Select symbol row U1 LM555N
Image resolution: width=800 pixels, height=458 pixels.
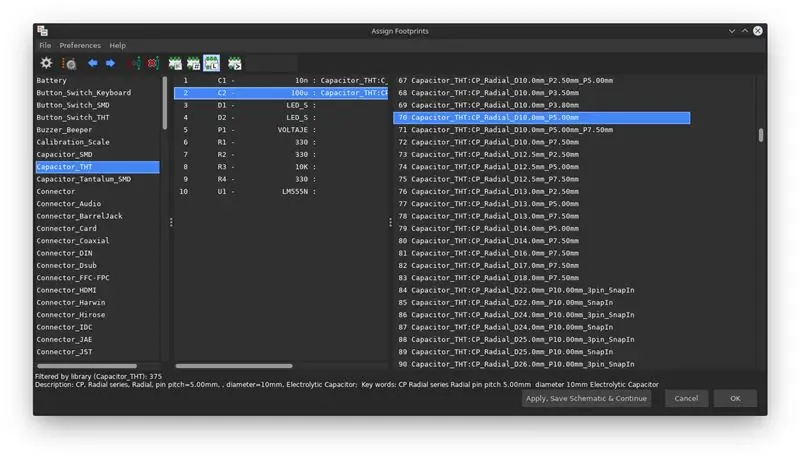click(x=281, y=191)
